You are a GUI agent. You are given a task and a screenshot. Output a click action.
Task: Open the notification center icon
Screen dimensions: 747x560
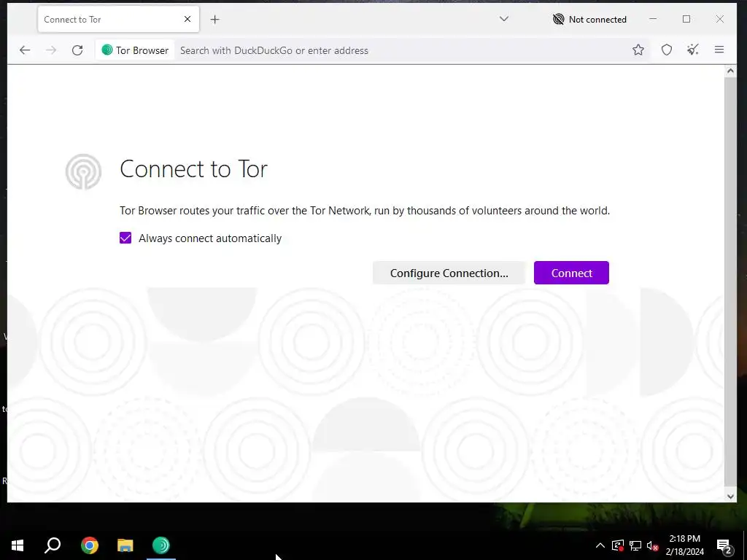724,546
